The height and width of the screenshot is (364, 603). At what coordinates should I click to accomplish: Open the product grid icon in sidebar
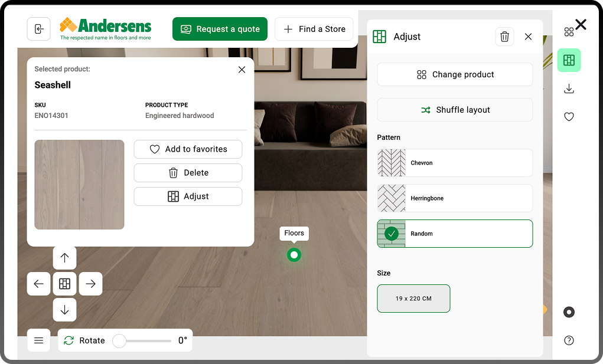click(x=569, y=32)
